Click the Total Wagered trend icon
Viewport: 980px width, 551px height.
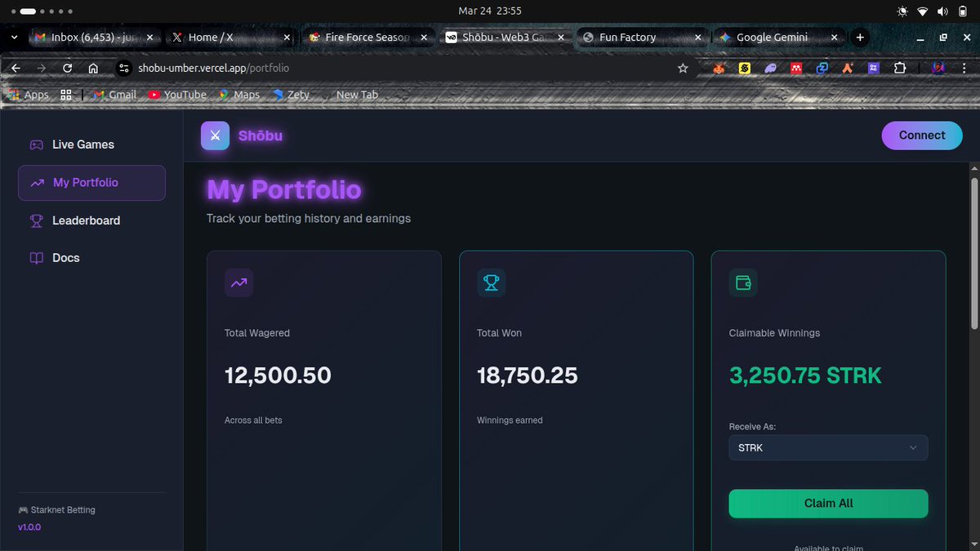tap(238, 282)
